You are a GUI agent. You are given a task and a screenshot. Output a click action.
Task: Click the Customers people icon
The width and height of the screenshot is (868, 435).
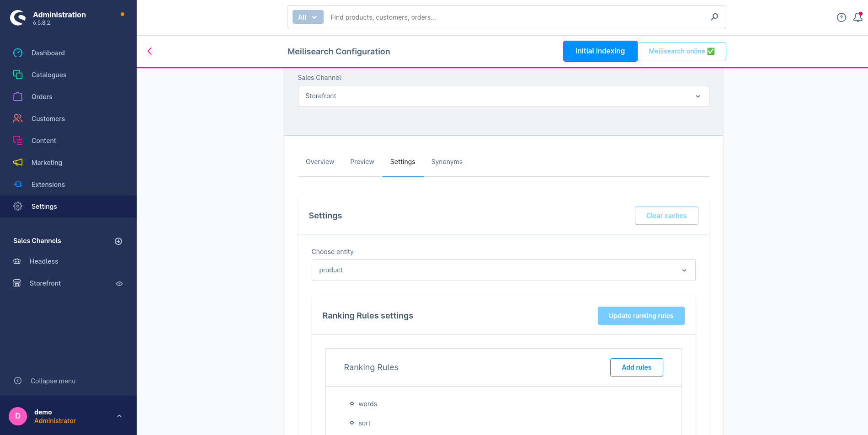pos(18,119)
